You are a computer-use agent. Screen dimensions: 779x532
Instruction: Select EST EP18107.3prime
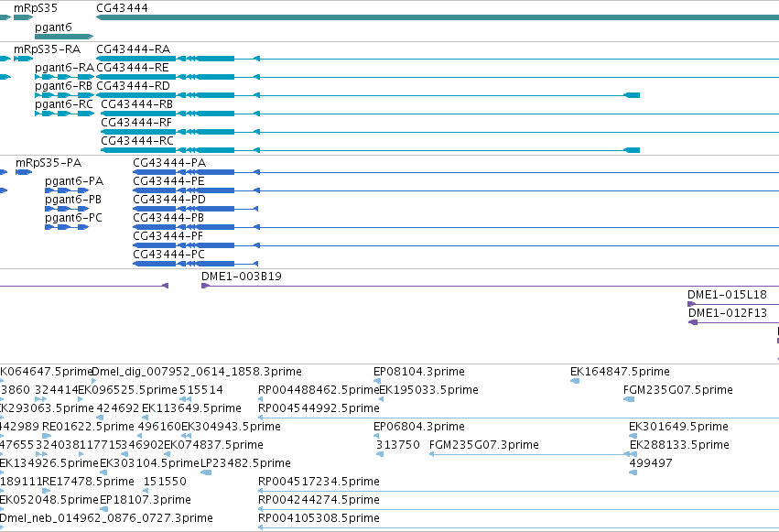(146, 501)
